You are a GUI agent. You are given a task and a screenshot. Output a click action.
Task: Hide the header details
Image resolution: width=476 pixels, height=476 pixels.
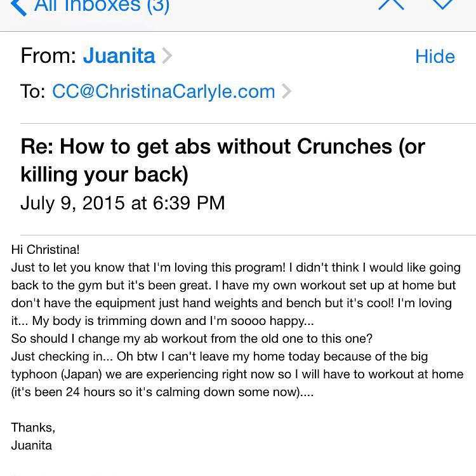click(x=435, y=56)
